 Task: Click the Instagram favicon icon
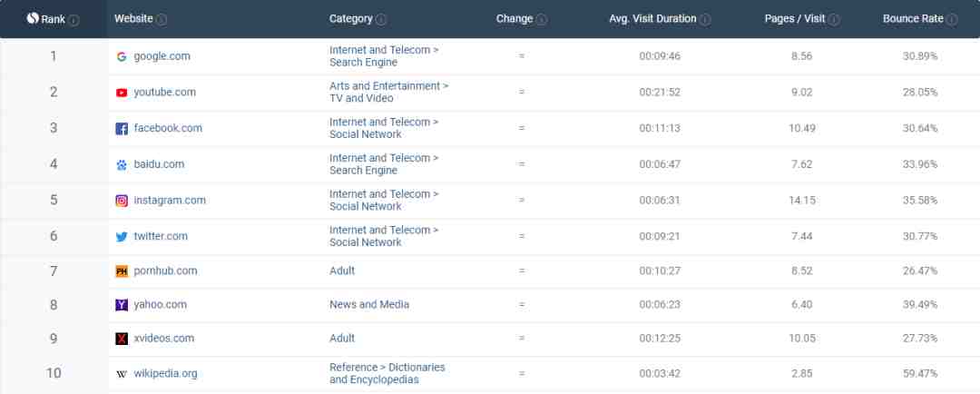[122, 201]
